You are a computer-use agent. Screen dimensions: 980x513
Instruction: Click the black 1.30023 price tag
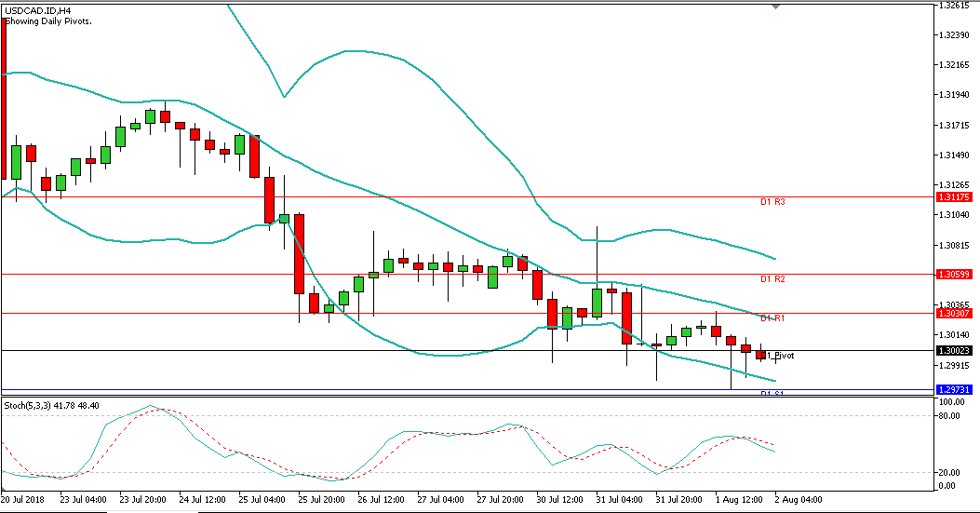click(956, 351)
